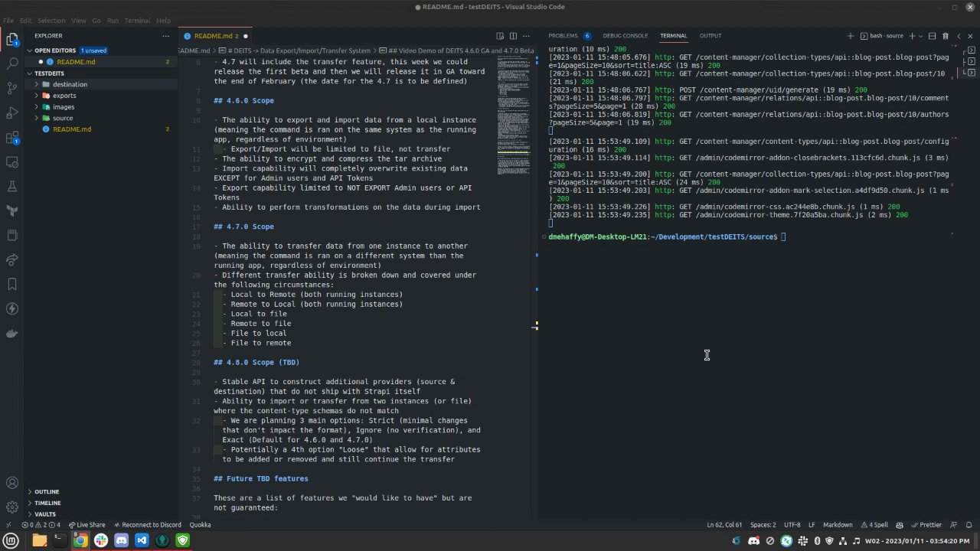Switch to the Debug Console tab
980x551 pixels.
point(625,36)
